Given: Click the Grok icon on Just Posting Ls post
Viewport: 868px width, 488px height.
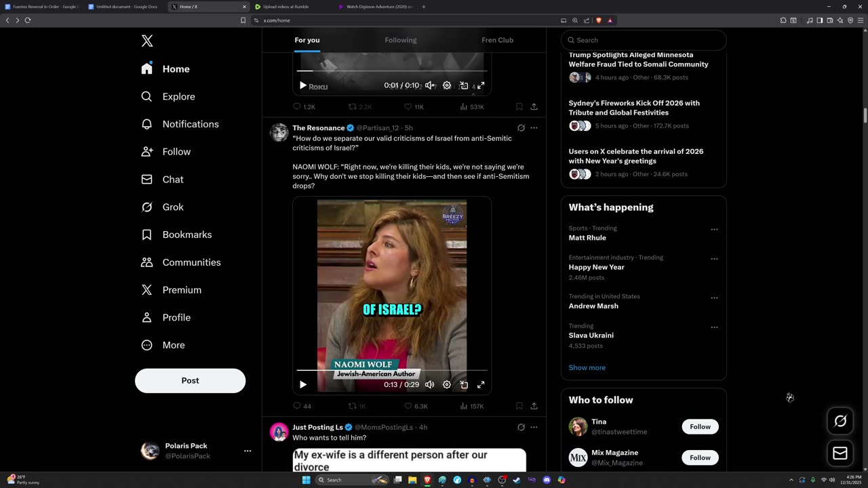Looking at the screenshot, I should click(521, 427).
